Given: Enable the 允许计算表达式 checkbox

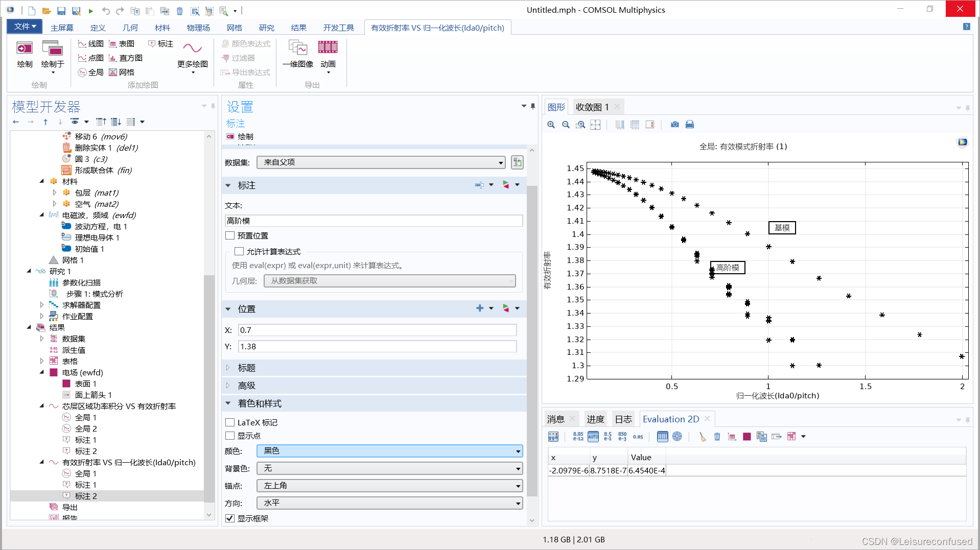Looking at the screenshot, I should coord(239,252).
